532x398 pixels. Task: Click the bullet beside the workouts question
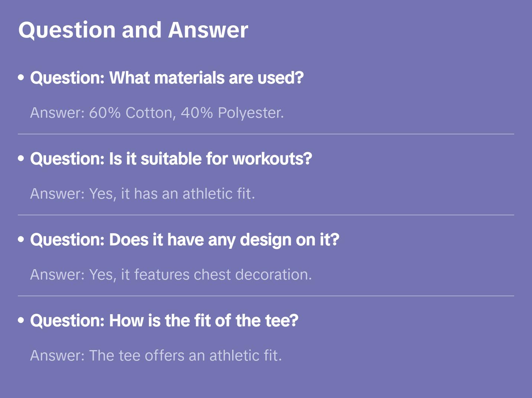(21, 159)
